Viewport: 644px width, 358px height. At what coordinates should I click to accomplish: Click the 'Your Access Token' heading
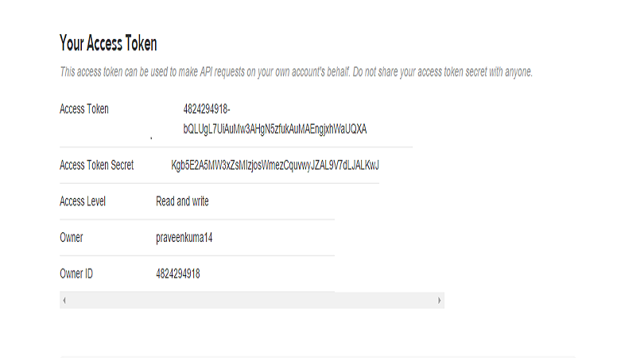click(x=108, y=43)
